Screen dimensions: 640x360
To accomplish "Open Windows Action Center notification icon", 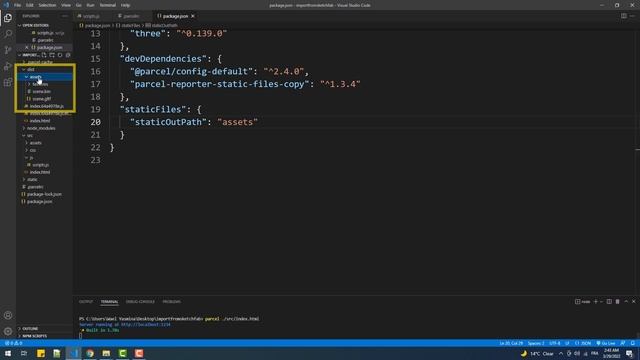I will (x=629, y=353).
